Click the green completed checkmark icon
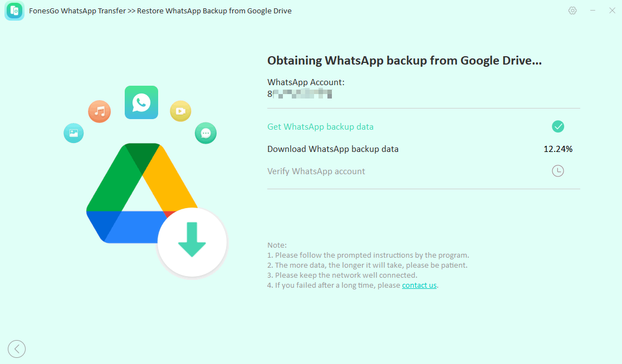 pos(558,127)
